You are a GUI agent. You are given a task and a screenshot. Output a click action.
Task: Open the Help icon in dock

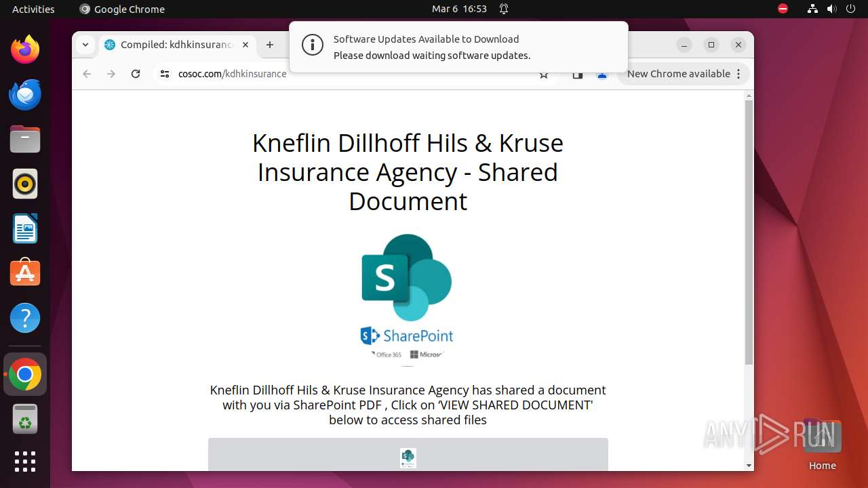tap(25, 318)
